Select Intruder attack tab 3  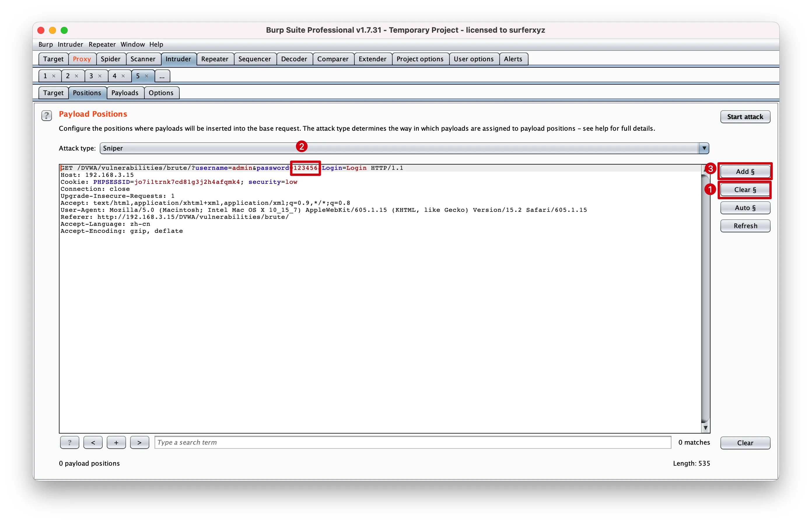(x=91, y=76)
